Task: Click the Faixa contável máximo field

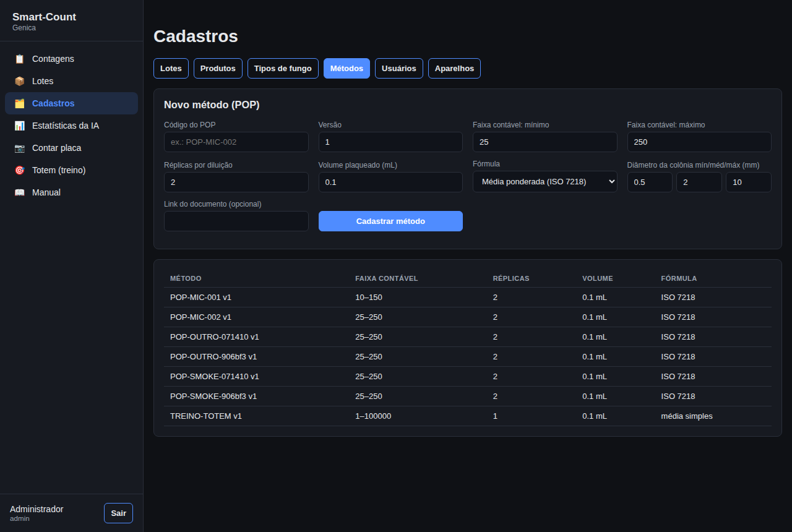Action: click(x=699, y=142)
